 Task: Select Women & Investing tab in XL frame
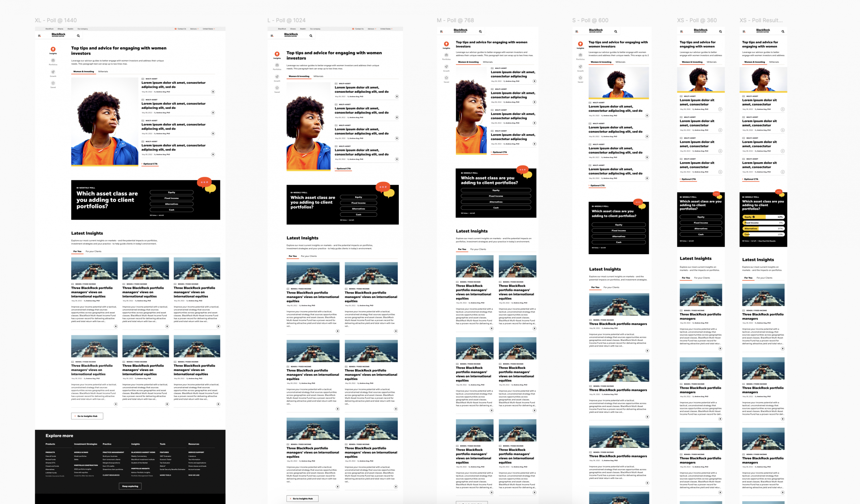tap(84, 72)
